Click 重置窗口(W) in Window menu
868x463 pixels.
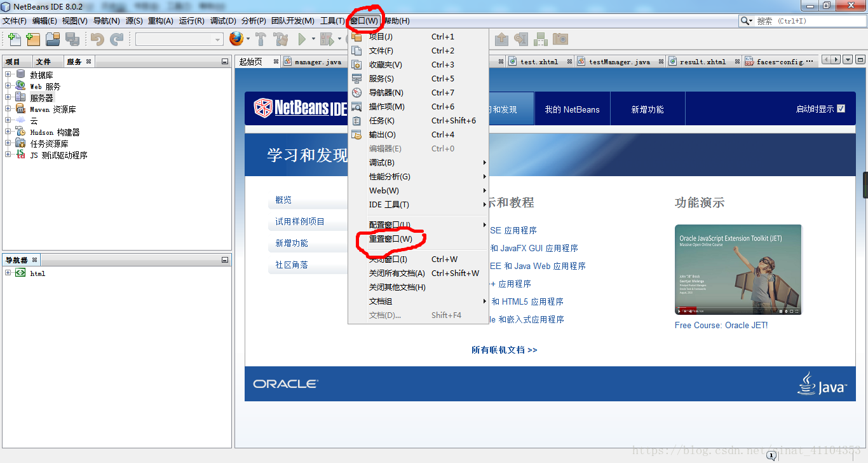click(390, 239)
